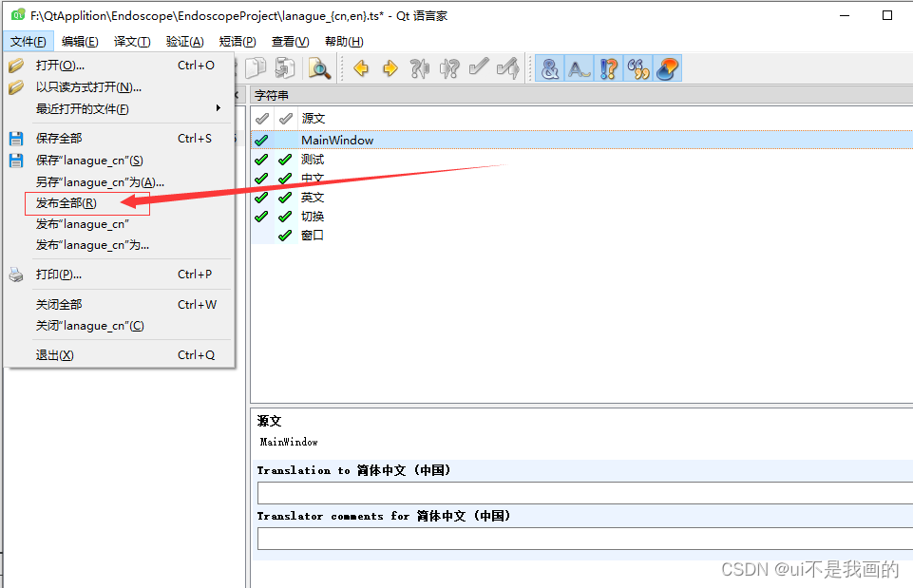The width and height of the screenshot is (913, 588).
Task: Click the next item yellow arrow icon
Action: coord(390,67)
